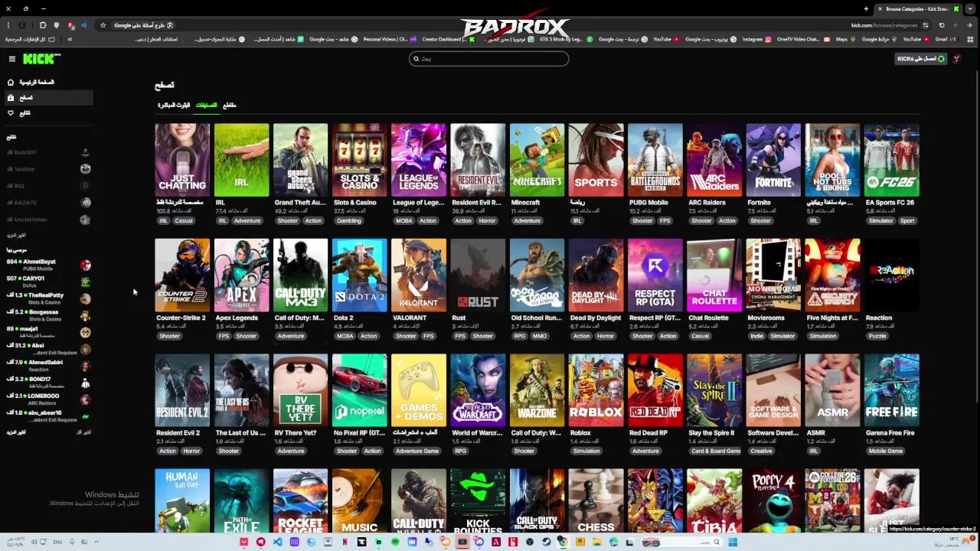Open EA Sports FC 26 thumbnail
The height and width of the screenshot is (551, 980).
click(x=891, y=160)
